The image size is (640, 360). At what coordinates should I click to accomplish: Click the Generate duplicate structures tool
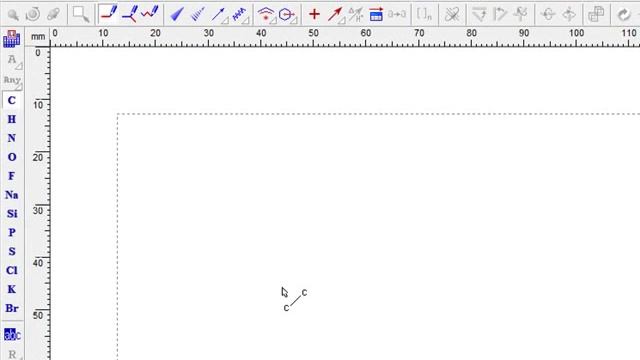[x=596, y=15]
